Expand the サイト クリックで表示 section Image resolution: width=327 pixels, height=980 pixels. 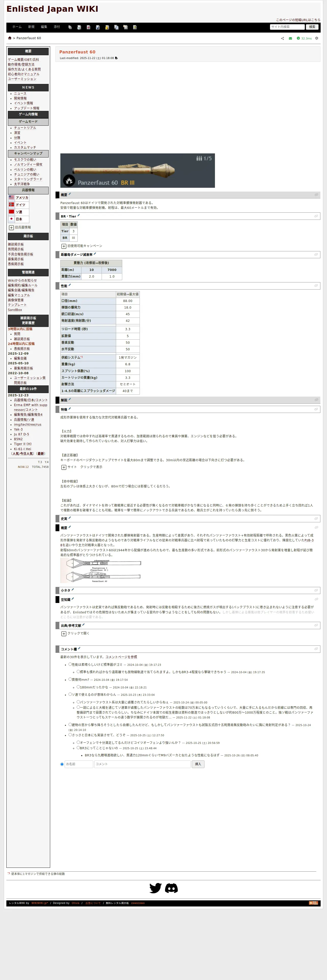[x=64, y=467]
